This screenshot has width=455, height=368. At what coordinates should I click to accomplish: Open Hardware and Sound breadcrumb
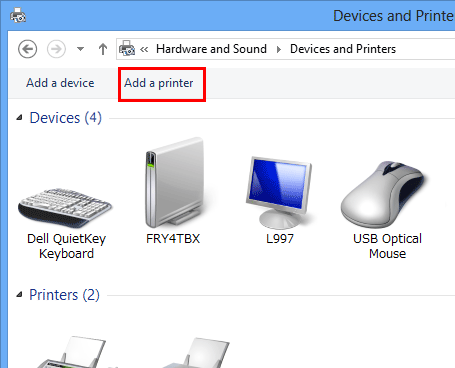click(x=211, y=49)
